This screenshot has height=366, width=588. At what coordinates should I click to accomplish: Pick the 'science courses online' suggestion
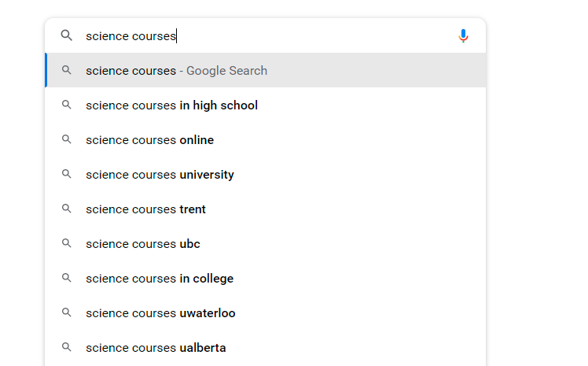pos(149,140)
